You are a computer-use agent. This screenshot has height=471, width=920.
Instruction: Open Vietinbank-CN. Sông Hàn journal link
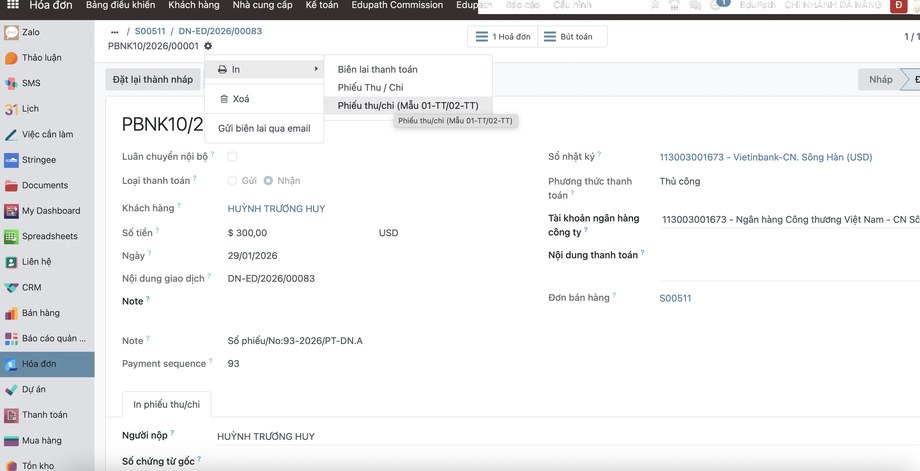coord(766,157)
